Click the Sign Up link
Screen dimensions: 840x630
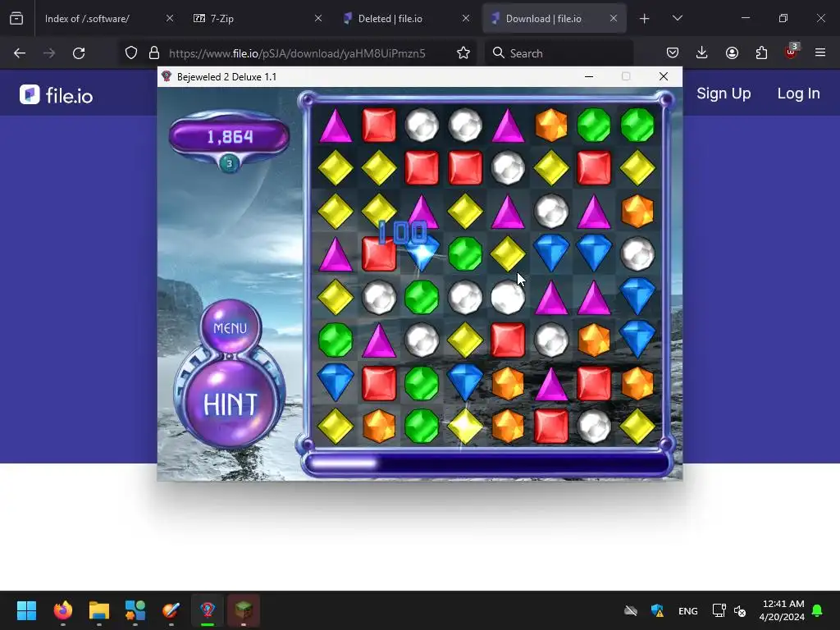pos(724,94)
